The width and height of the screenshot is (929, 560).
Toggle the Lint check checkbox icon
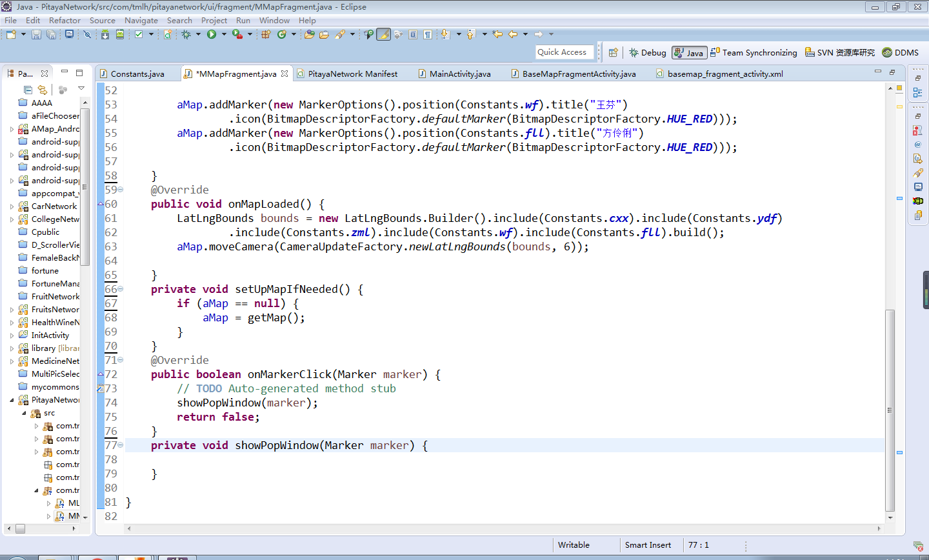(138, 34)
